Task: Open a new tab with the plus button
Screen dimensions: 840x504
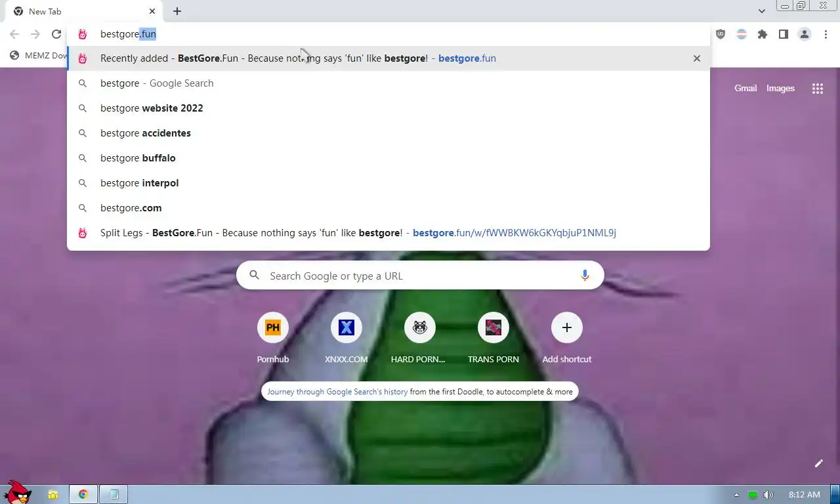Action: tap(177, 11)
